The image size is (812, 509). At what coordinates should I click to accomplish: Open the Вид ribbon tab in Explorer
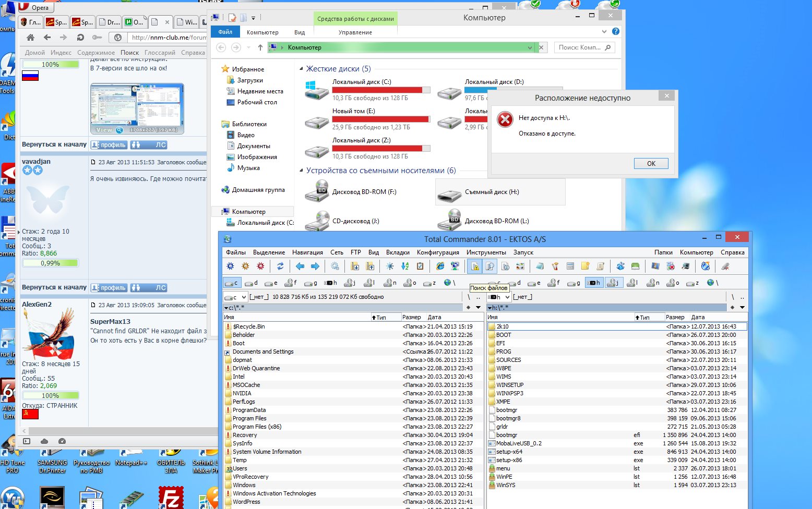300,32
